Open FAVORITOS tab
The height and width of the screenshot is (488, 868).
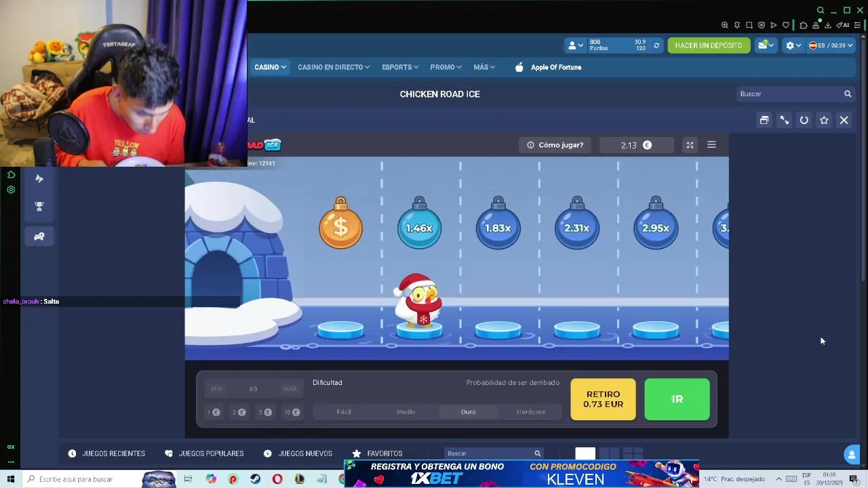(377, 453)
